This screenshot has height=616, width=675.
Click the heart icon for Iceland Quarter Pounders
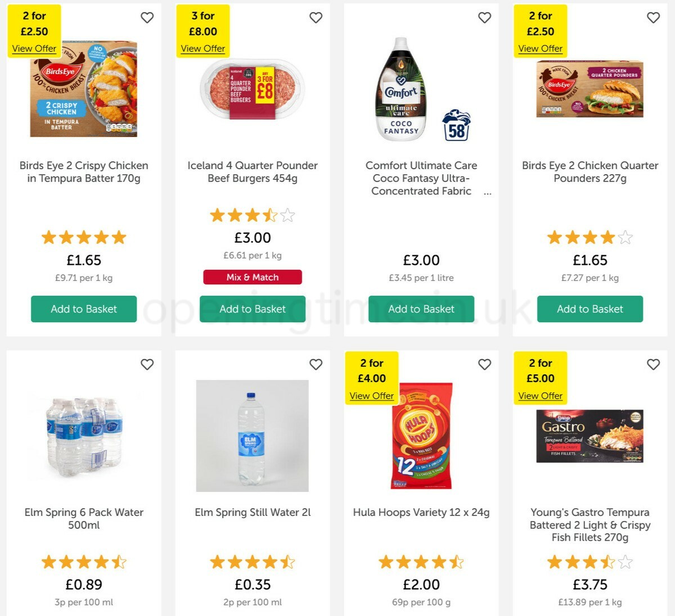pos(316,17)
